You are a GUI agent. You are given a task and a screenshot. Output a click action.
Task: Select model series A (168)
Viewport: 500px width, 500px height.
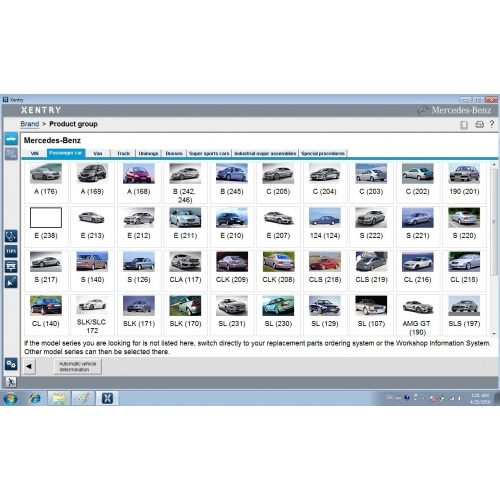(139, 183)
